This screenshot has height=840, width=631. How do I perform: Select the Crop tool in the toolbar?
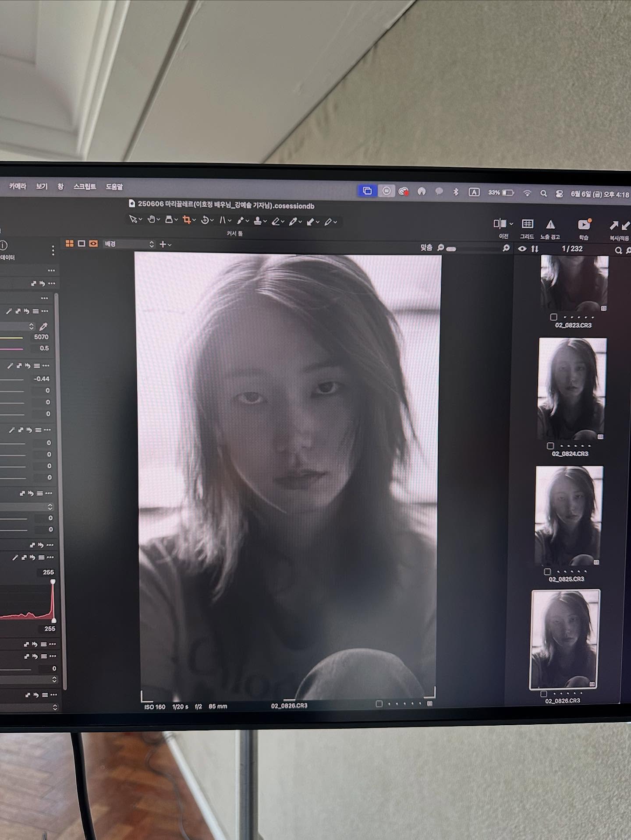(187, 220)
